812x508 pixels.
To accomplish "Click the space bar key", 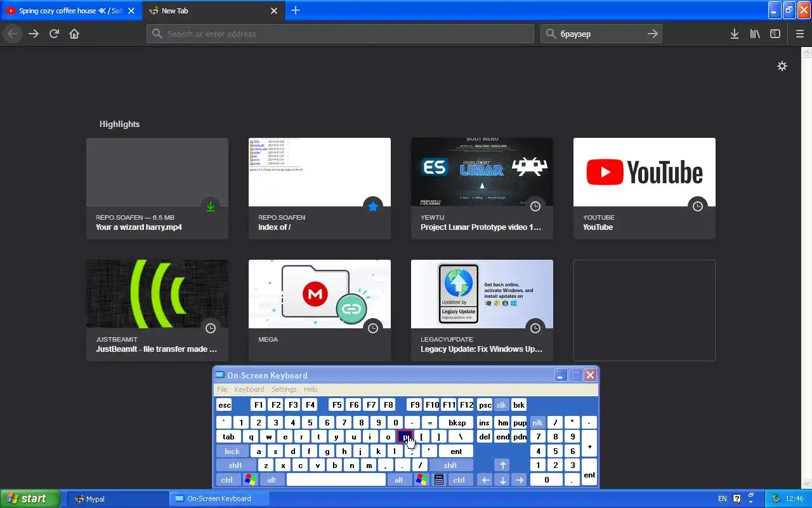I will click(336, 479).
